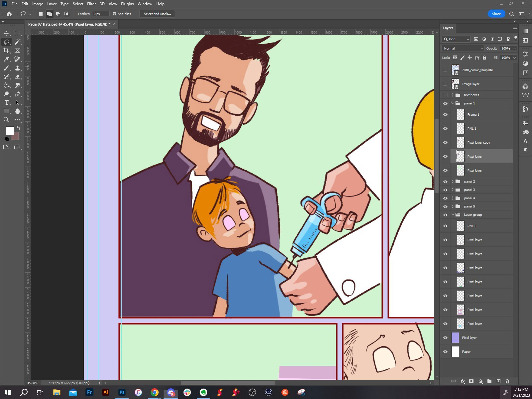Select the Horizontal Type tool
532x399 pixels.
coord(6,102)
